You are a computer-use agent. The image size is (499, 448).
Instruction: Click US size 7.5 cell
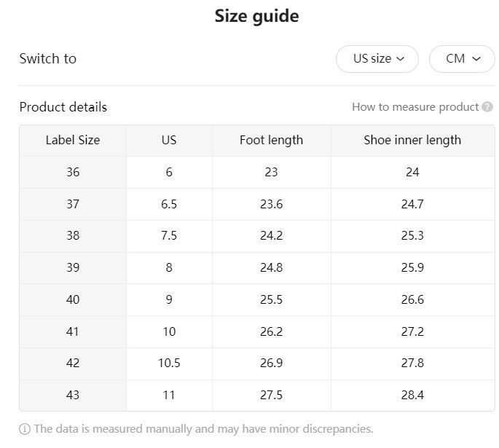[x=169, y=236]
